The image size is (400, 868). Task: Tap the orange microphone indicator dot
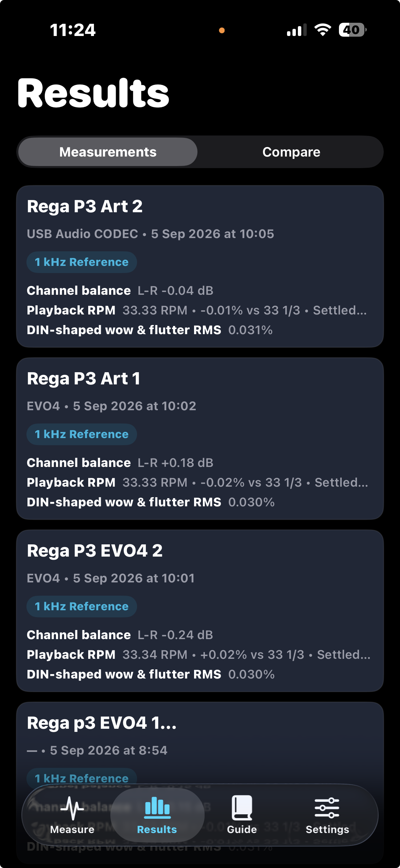(x=222, y=31)
